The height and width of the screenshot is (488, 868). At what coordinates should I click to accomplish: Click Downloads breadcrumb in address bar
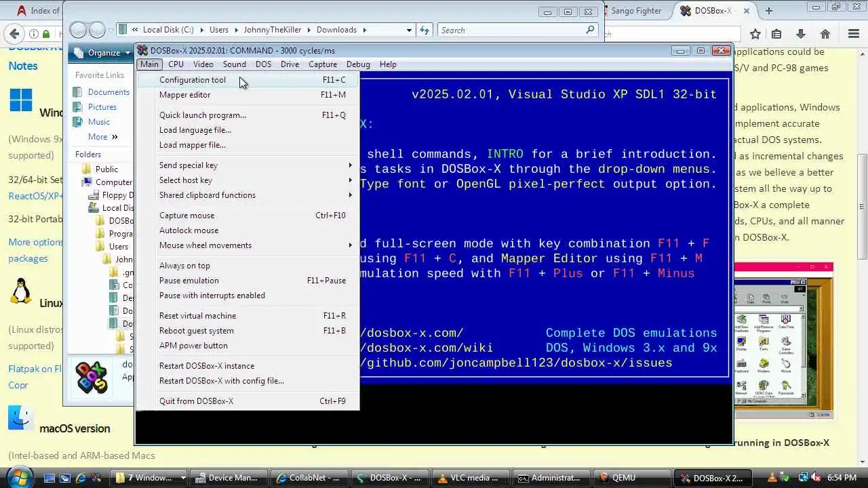pyautogui.click(x=336, y=30)
